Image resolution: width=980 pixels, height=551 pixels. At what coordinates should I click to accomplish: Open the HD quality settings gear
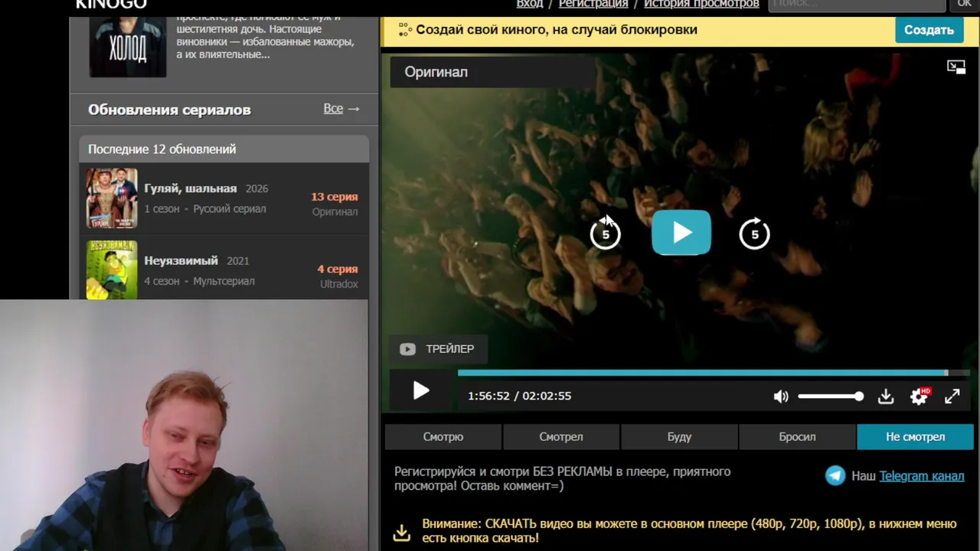919,396
